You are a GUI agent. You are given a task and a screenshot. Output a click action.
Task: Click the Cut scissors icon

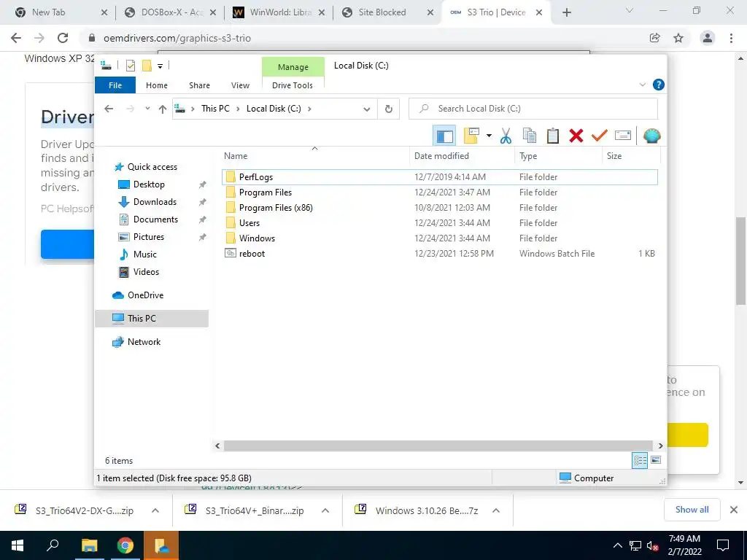(506, 136)
